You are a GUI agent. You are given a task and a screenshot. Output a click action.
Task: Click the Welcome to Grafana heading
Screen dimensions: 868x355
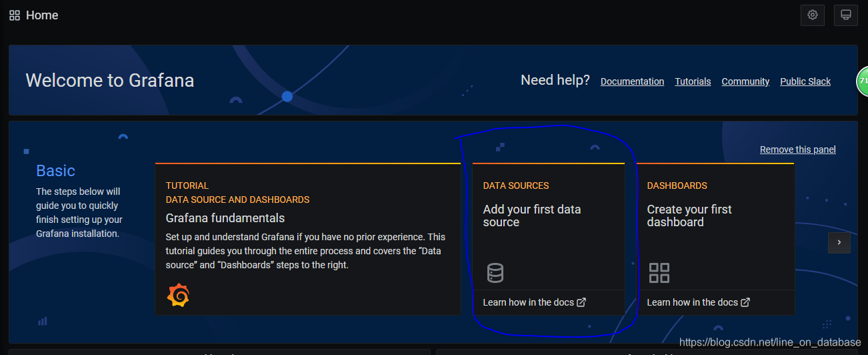pos(110,81)
